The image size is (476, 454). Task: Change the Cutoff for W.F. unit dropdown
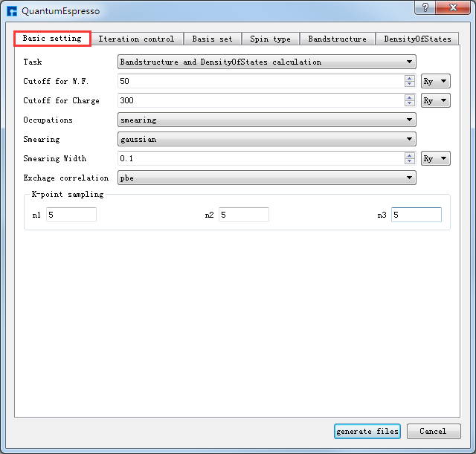click(x=435, y=81)
